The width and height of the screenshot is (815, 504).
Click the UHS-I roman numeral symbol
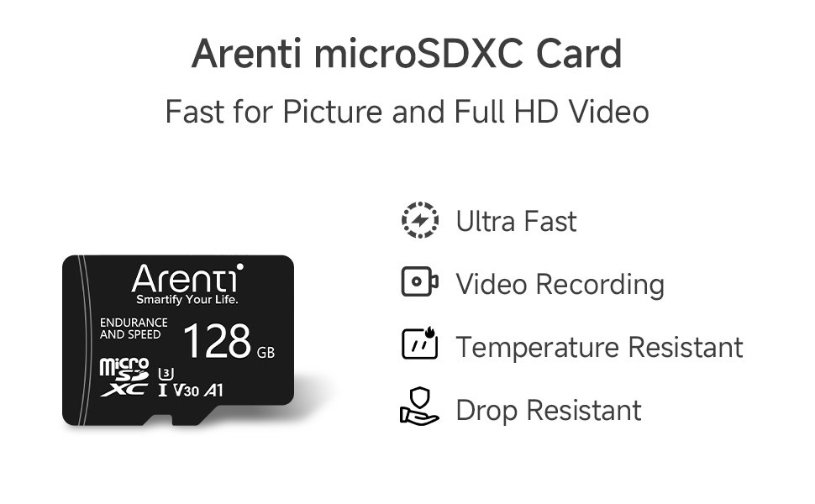click(163, 391)
